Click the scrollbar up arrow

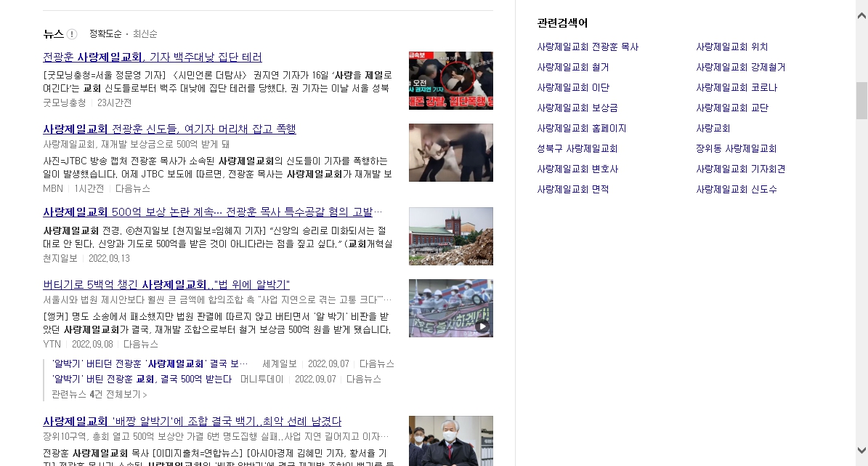pyautogui.click(x=861, y=15)
